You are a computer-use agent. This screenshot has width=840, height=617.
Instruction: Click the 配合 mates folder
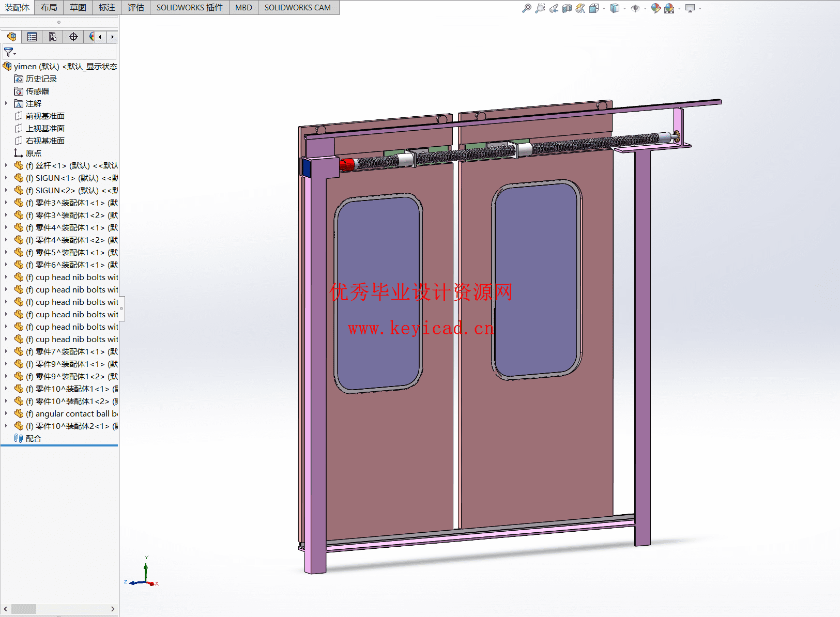coord(33,438)
